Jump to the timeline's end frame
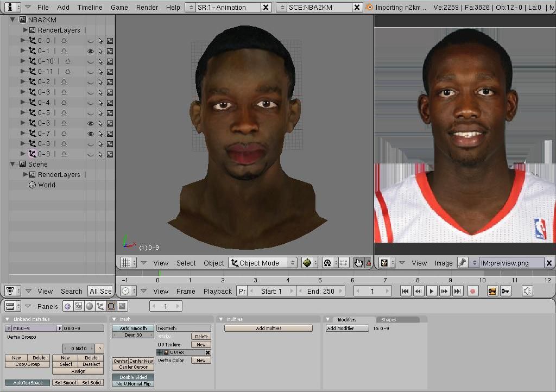 458,291
